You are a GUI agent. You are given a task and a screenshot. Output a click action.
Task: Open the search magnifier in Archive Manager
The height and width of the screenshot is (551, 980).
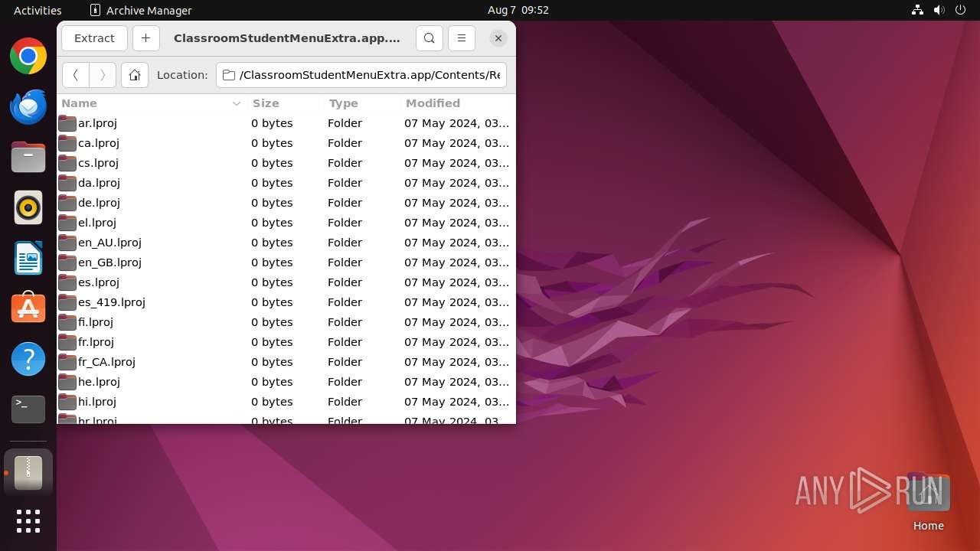coord(430,38)
